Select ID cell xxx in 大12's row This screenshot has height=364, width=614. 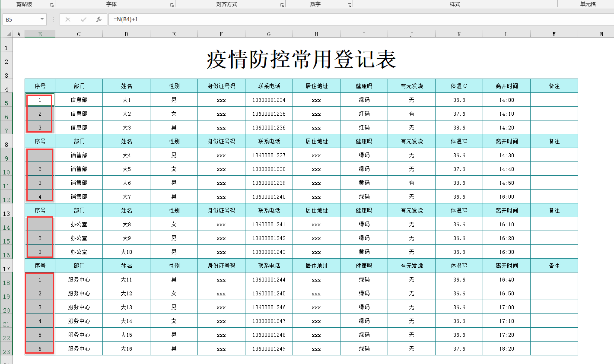click(x=221, y=293)
